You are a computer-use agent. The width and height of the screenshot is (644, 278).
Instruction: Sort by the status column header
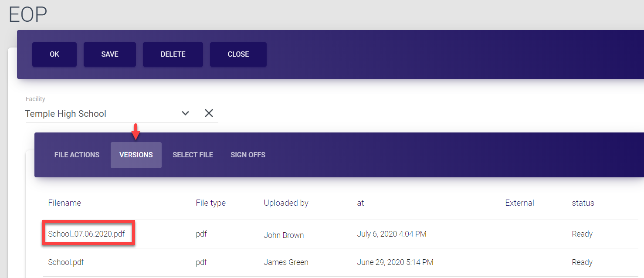pyautogui.click(x=583, y=203)
